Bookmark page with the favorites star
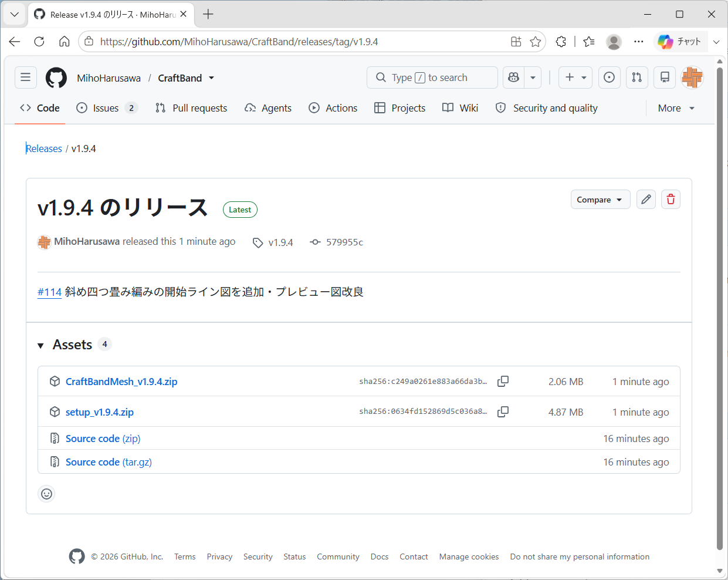728x580 pixels. [x=536, y=42]
